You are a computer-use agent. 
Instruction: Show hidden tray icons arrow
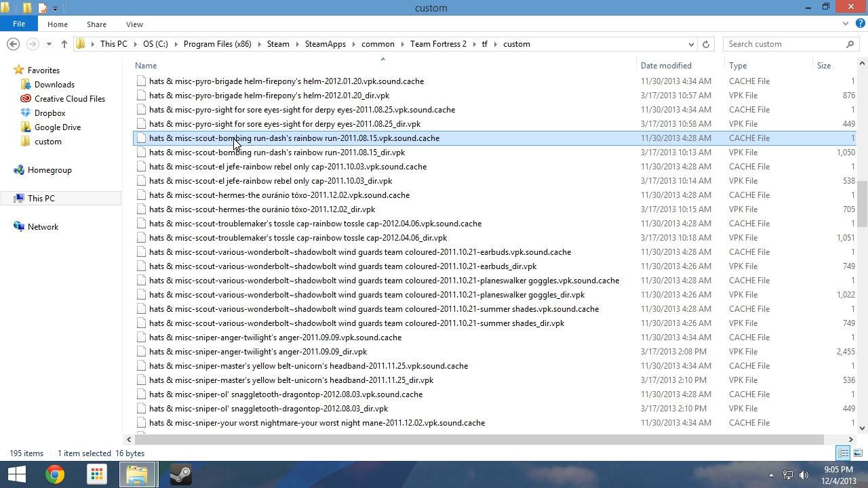click(x=771, y=475)
